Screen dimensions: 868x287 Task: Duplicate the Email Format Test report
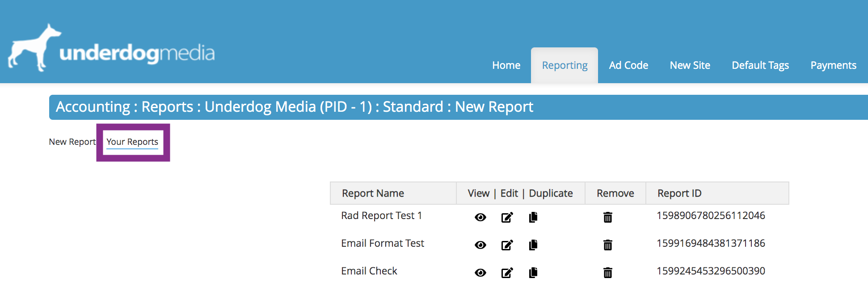[x=533, y=245]
